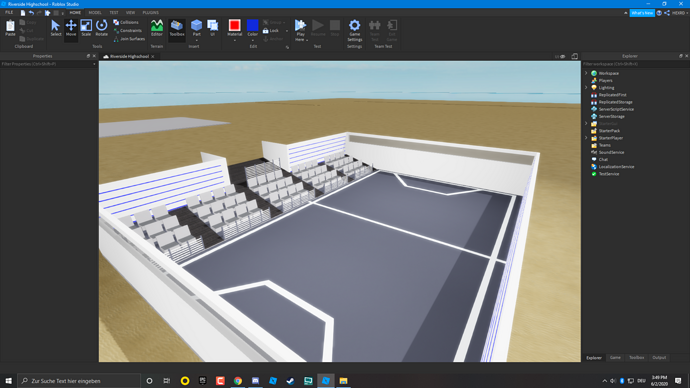Click the Windows Start button
This screenshot has height=388, width=690.
point(8,381)
